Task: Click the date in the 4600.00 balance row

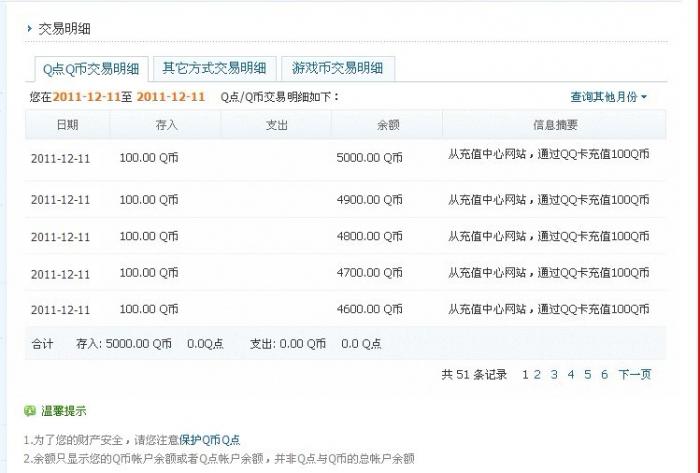Action: [x=60, y=310]
